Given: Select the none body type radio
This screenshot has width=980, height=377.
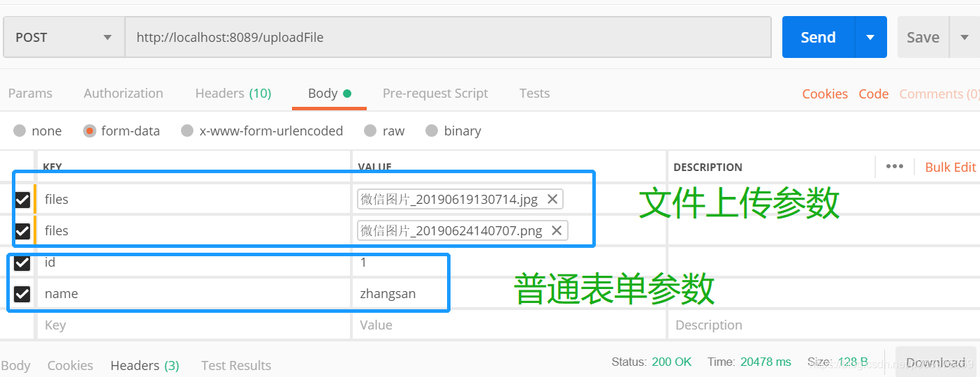Looking at the screenshot, I should click(x=20, y=131).
